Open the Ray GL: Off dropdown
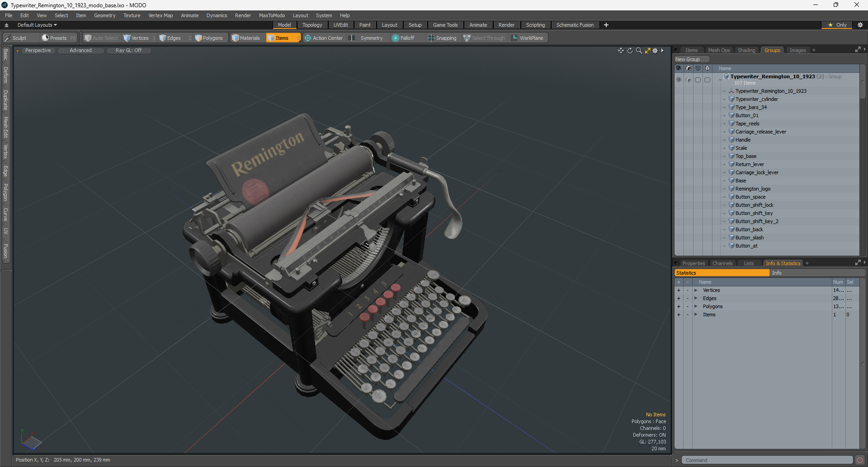 [x=128, y=51]
